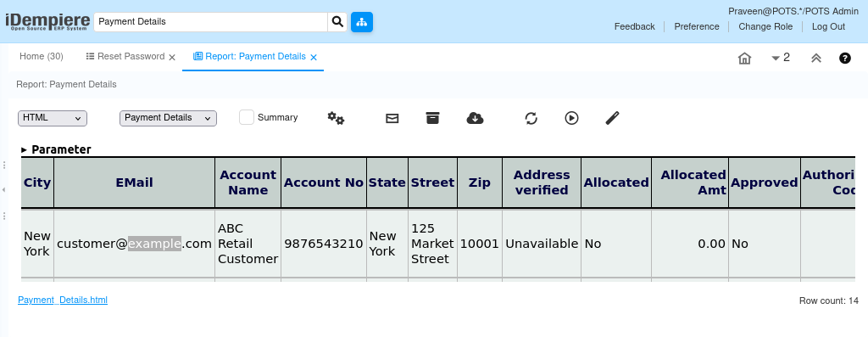Send report by email icon
Viewport: 868px width, 337px height.
[392, 118]
